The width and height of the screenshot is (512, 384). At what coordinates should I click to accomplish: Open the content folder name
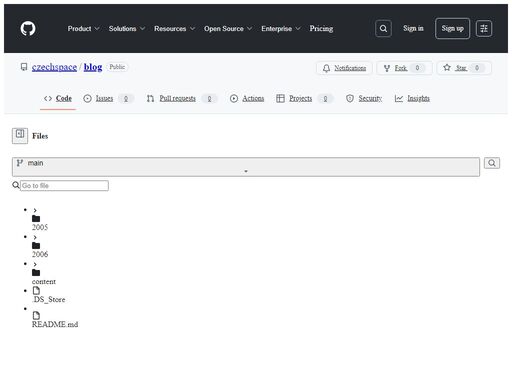point(44,282)
